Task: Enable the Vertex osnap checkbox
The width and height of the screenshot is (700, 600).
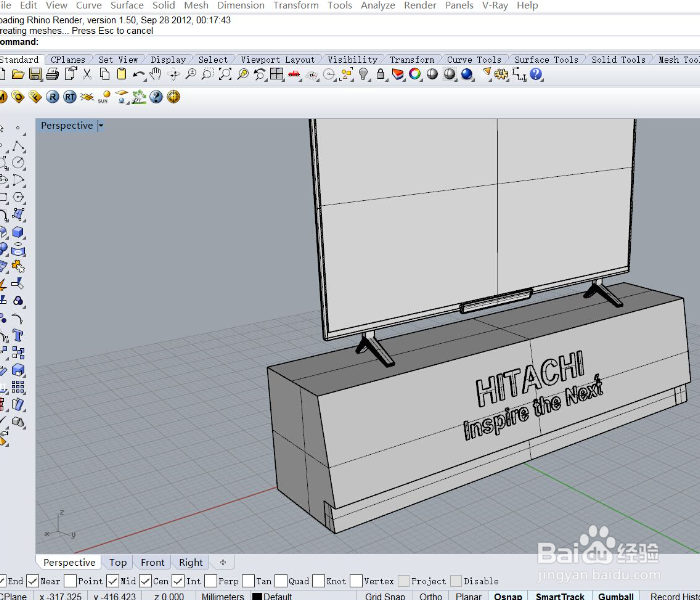Action: [356, 581]
